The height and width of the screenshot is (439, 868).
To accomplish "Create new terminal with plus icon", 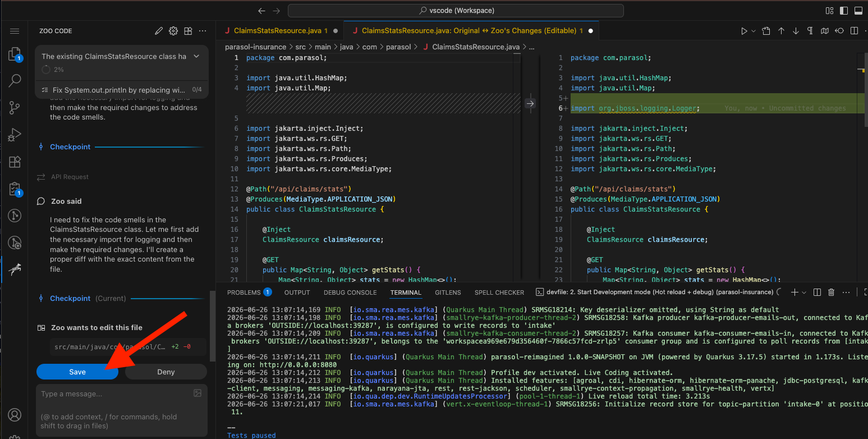I will pos(794,292).
